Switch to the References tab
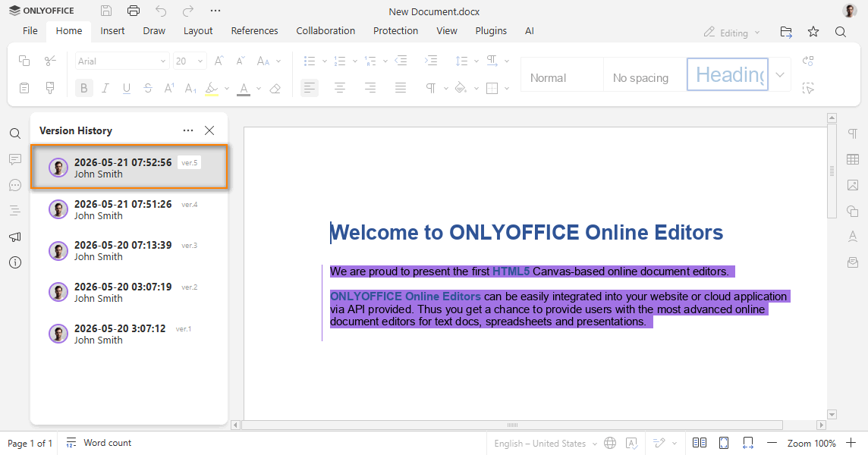Image resolution: width=868 pixels, height=455 pixels. point(255,31)
